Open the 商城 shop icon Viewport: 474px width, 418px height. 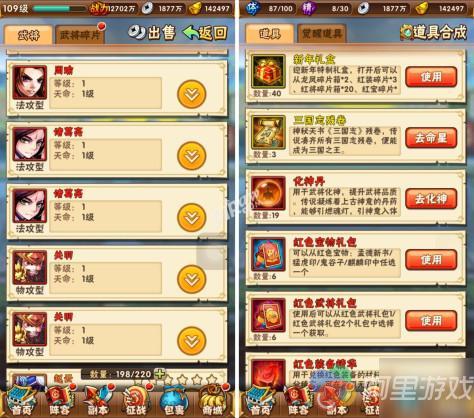click(x=212, y=400)
